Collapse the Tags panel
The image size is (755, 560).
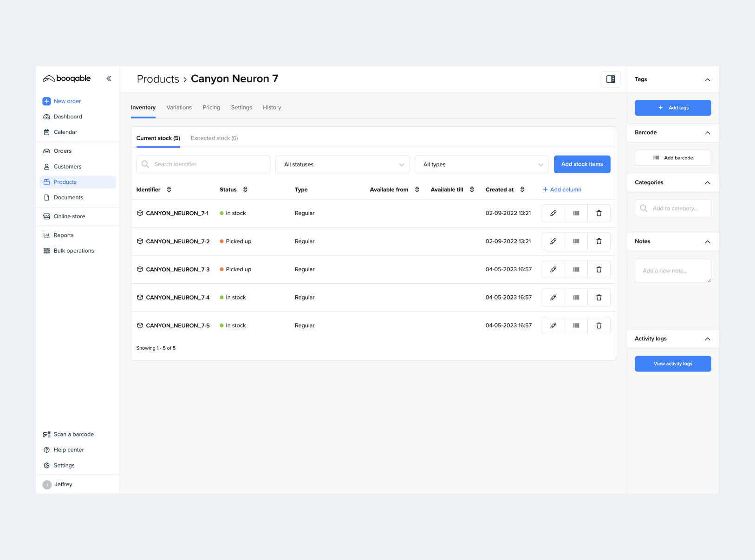[x=707, y=79]
